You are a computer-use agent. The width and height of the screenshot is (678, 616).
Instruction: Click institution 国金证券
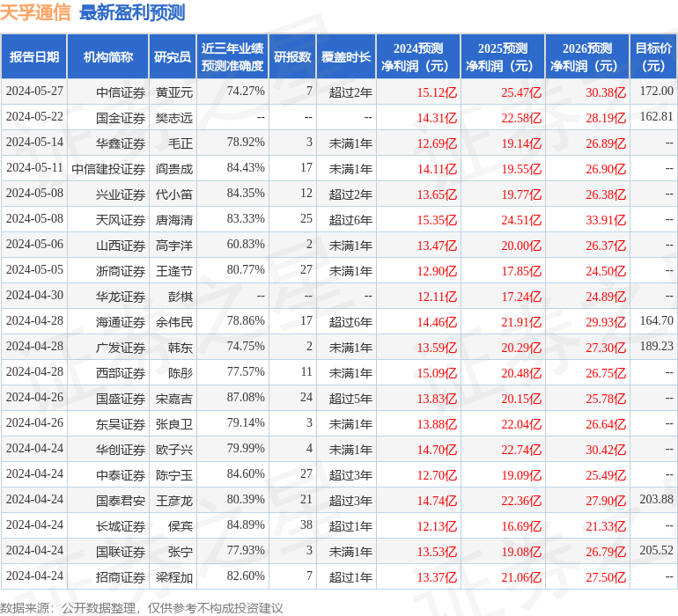point(121,118)
